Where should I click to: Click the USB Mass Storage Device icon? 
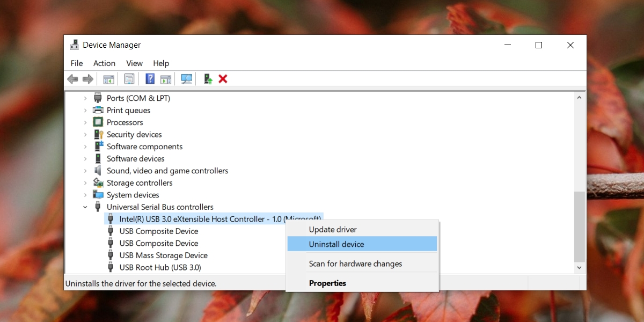[111, 255]
